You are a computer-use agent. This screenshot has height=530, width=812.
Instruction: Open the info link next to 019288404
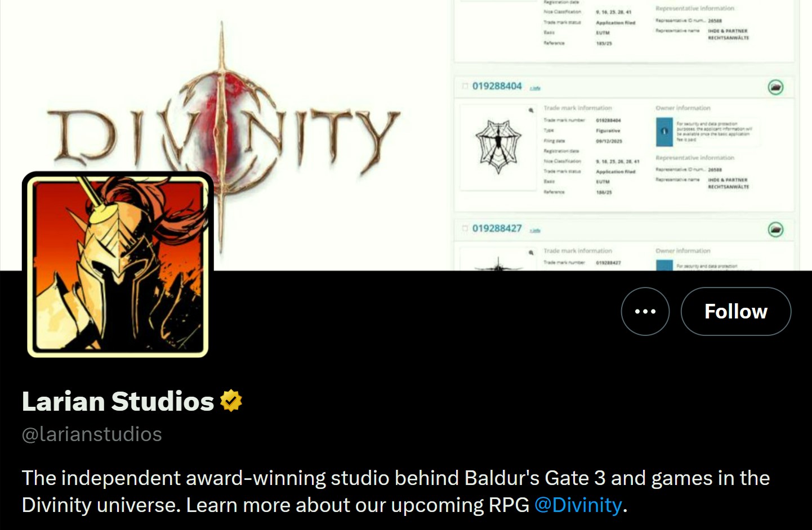pyautogui.click(x=535, y=88)
